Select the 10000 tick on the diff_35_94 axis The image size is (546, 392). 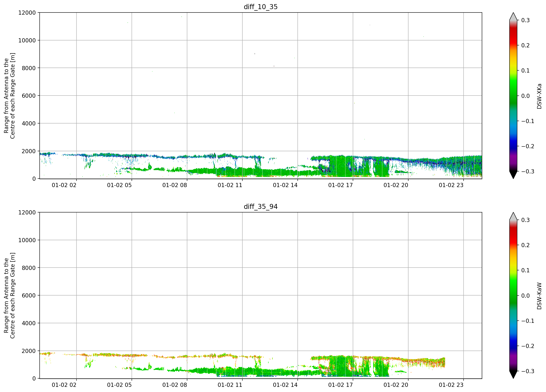[x=27, y=240]
